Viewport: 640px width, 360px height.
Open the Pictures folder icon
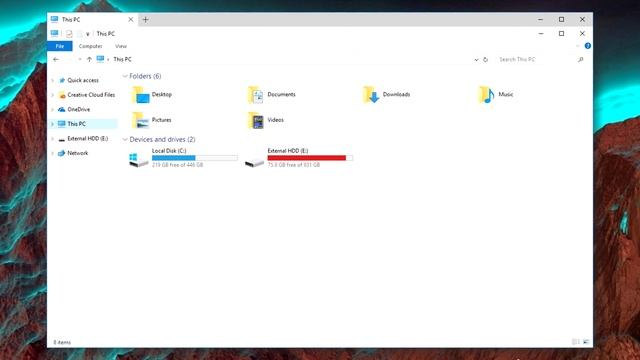point(141,120)
